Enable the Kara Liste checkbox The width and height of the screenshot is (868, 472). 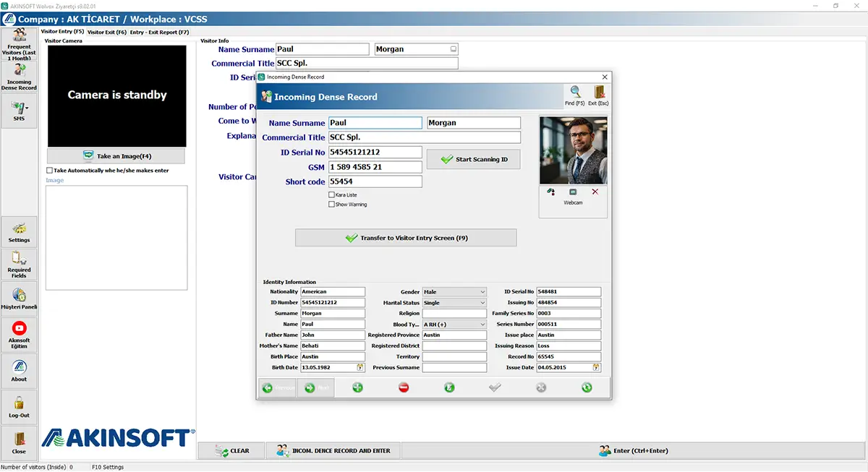coord(331,195)
